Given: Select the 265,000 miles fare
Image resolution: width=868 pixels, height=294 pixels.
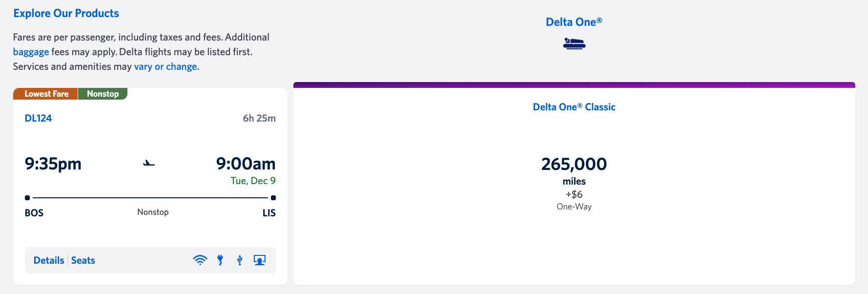Looking at the screenshot, I should 574,165.
